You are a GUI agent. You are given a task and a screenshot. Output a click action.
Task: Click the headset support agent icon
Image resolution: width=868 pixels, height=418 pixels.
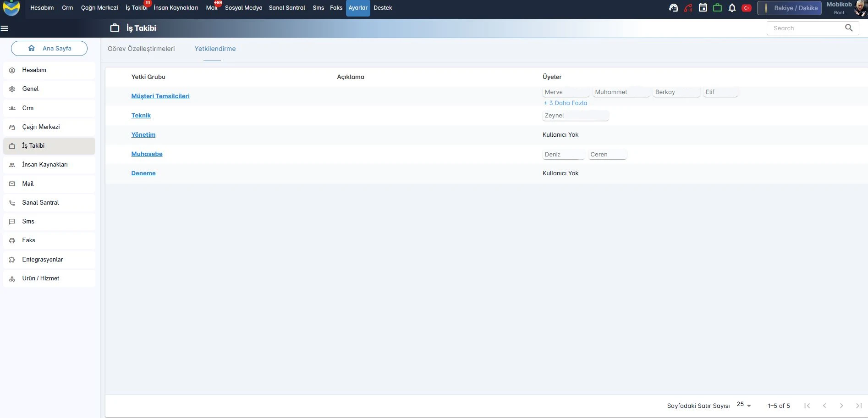(673, 8)
